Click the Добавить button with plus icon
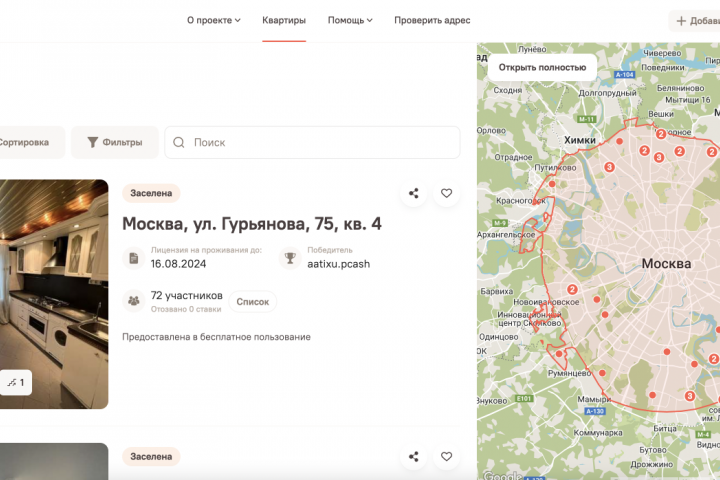 click(x=695, y=21)
